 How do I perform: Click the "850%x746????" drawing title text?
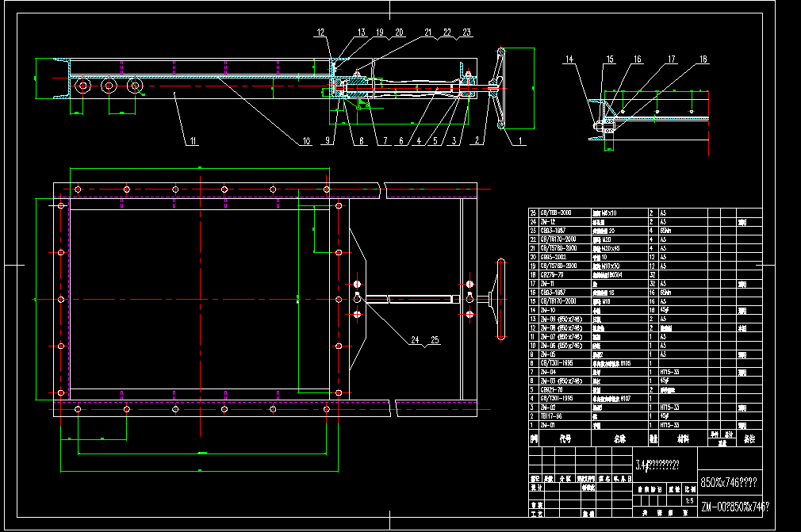729,482
